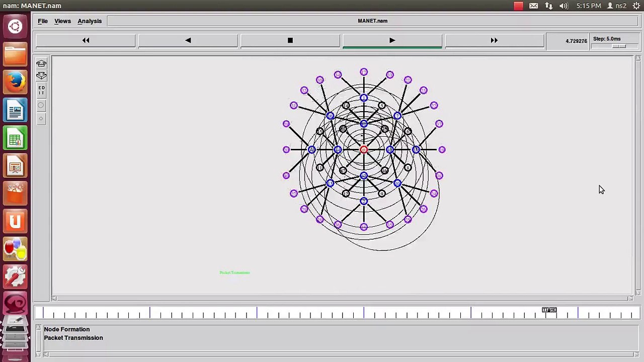Viewport: 644px width, 362px height.
Task: Select black node 5 in the topology
Action: click(x=382, y=106)
